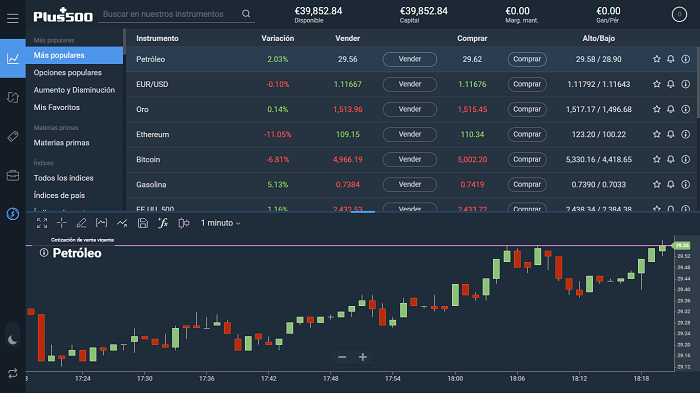Viewport: 700px width, 393px height.
Task: Open the 1 minuto timeframe dropdown
Action: [x=220, y=223]
